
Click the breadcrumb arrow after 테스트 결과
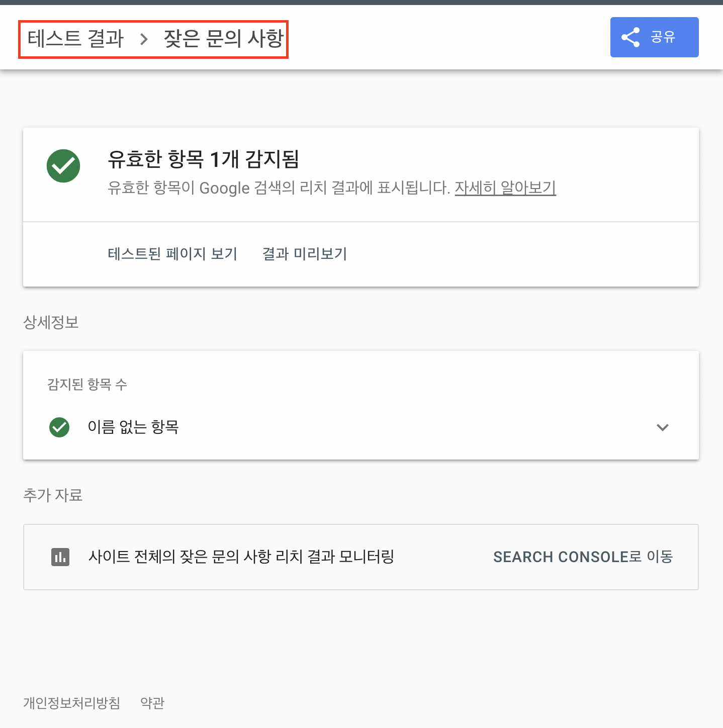(x=144, y=39)
